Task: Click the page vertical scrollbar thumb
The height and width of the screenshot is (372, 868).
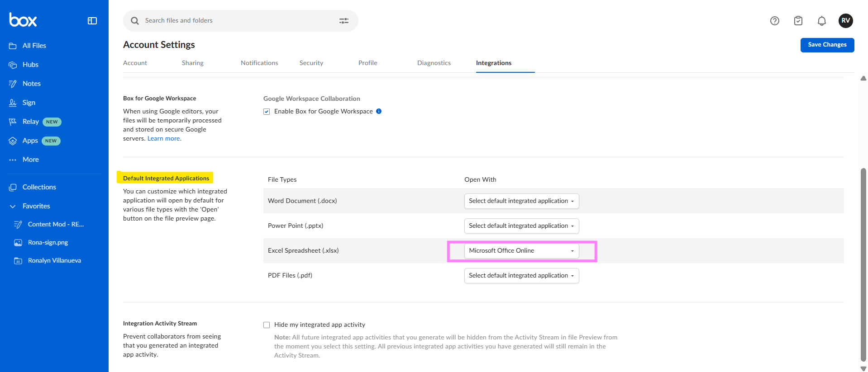Action: tap(863, 264)
